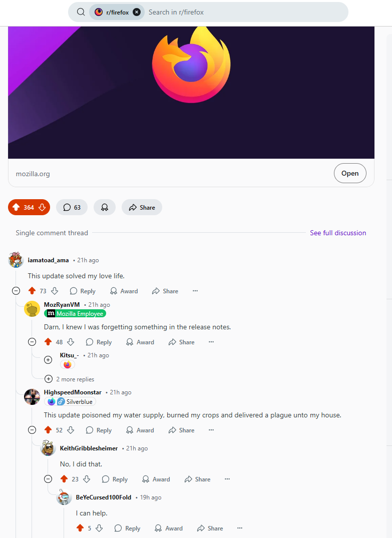Click See full discussion link

tap(338, 233)
